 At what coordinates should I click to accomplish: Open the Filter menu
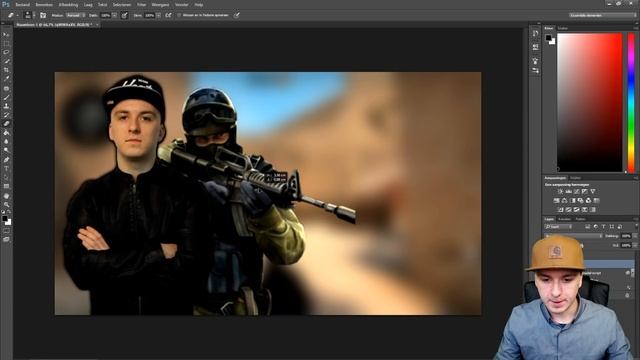[x=141, y=5]
